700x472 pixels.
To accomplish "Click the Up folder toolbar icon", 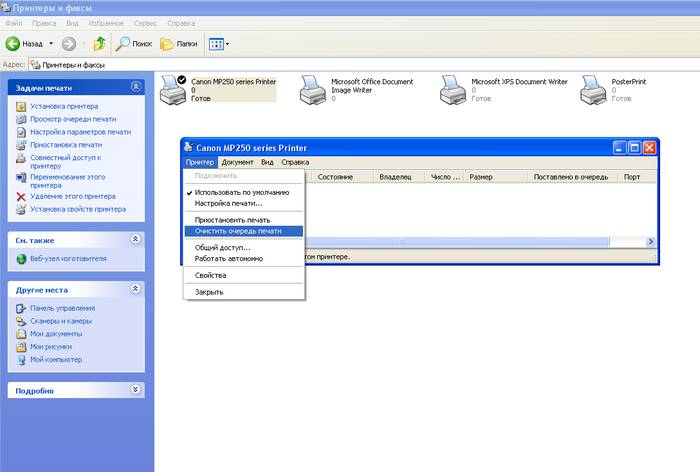I will [x=100, y=44].
